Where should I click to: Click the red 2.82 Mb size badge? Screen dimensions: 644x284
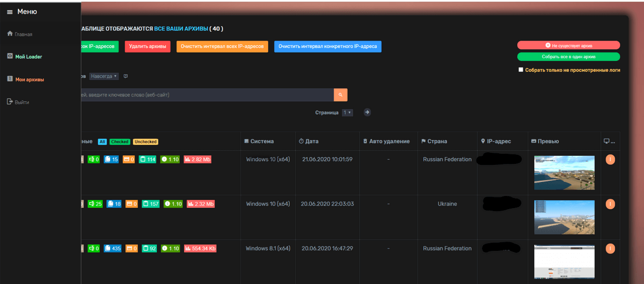pyautogui.click(x=197, y=159)
